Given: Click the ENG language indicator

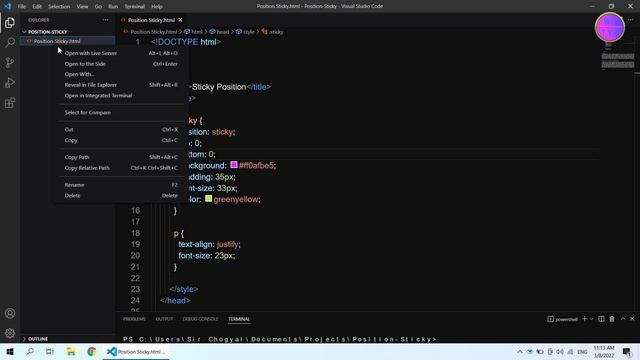Looking at the screenshot, I should tap(582, 351).
